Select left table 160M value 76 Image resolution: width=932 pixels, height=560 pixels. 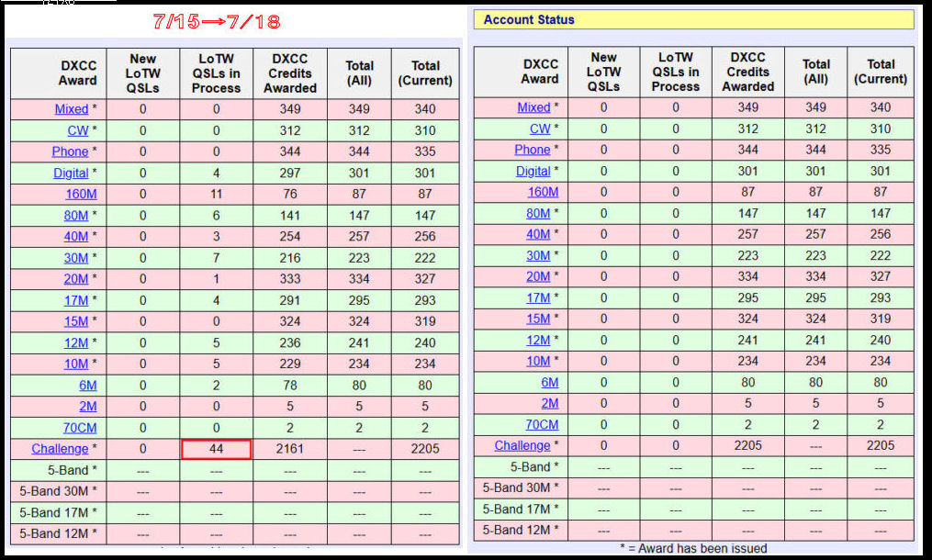[x=290, y=195]
